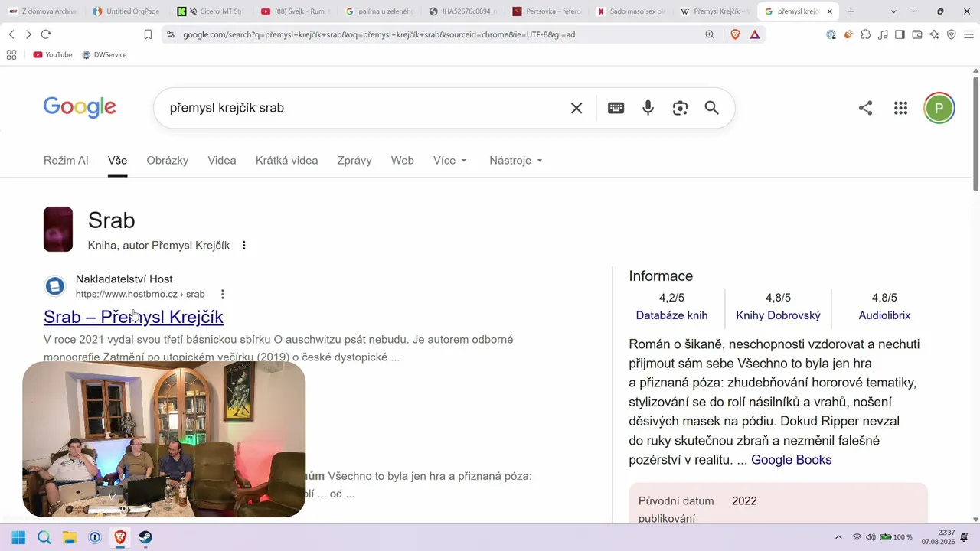This screenshot has height=551, width=980.
Task: Open the Knihy Dobrovský rating link
Action: [778, 315]
